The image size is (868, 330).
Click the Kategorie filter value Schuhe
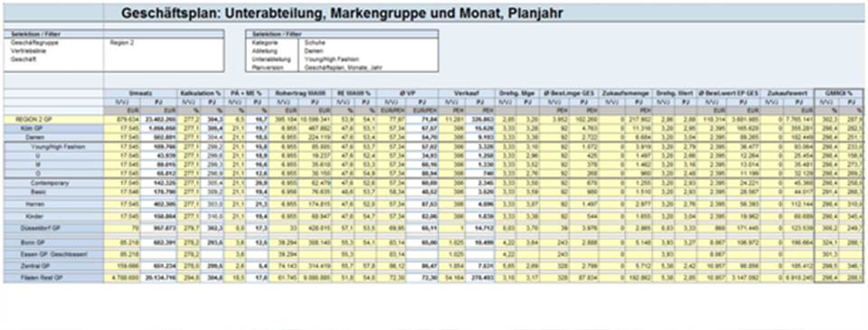[x=315, y=42]
